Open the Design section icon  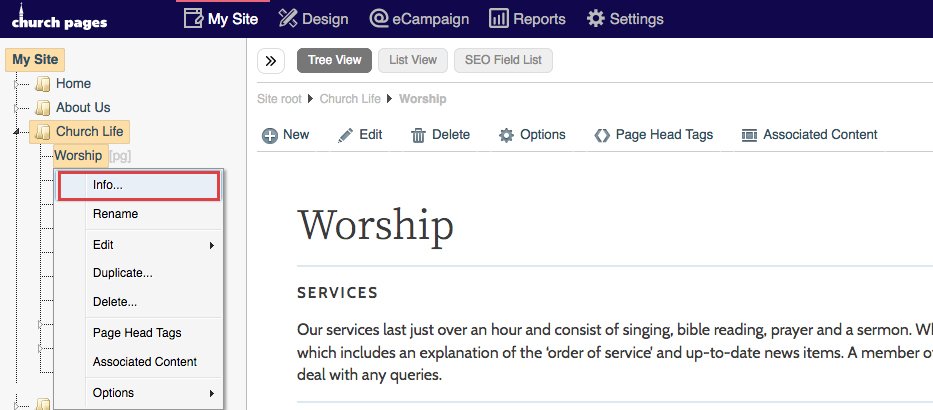click(x=288, y=18)
